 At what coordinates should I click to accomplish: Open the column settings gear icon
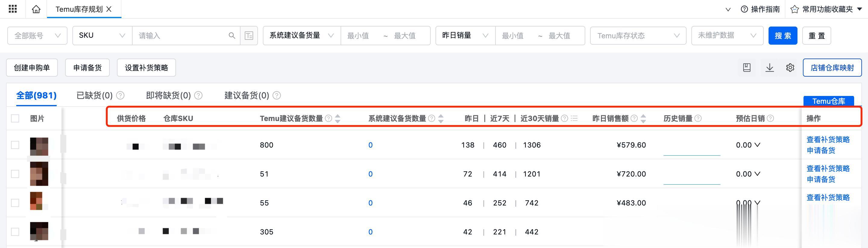click(790, 68)
